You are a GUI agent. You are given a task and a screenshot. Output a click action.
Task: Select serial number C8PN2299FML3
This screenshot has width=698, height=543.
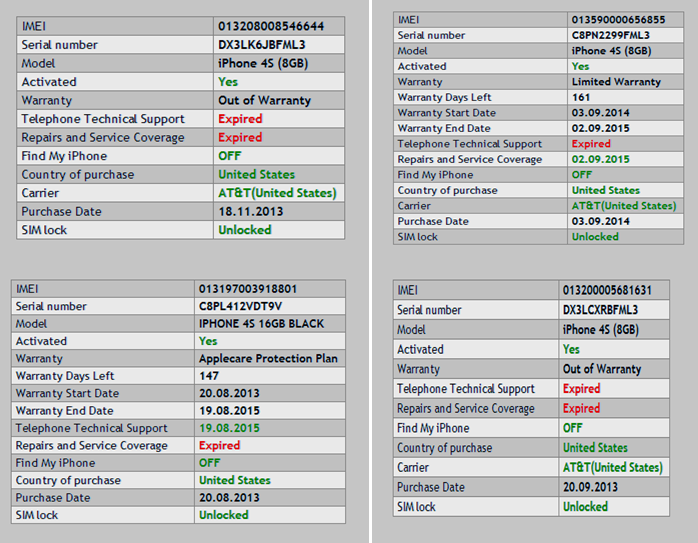[x=612, y=35]
